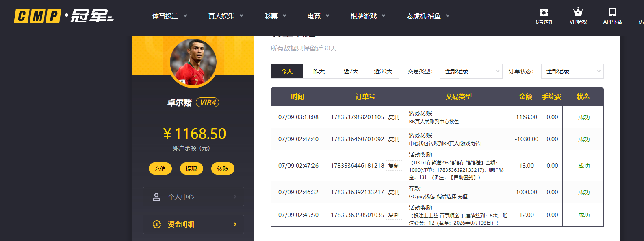Expand the 真人娱乐 menu

(226, 16)
